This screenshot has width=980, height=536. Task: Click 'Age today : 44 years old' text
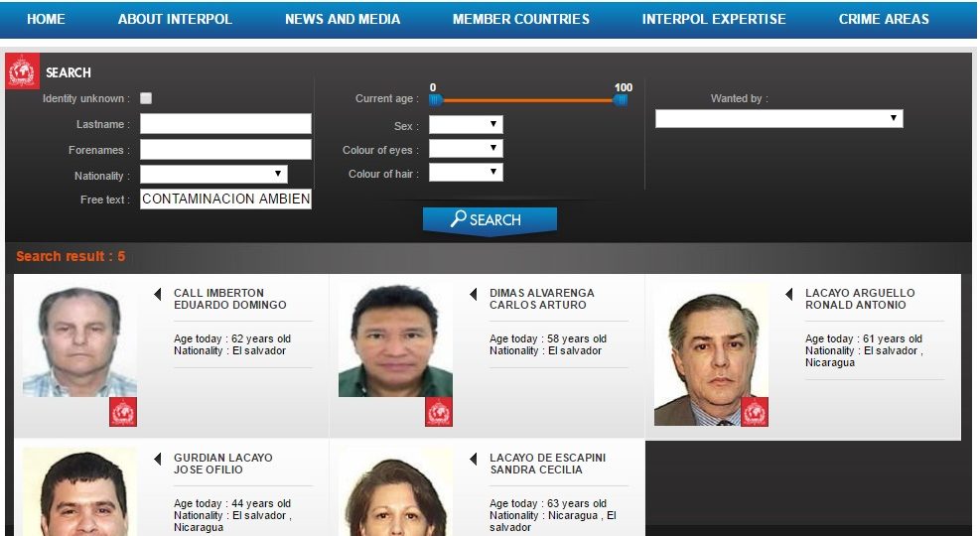232,503
